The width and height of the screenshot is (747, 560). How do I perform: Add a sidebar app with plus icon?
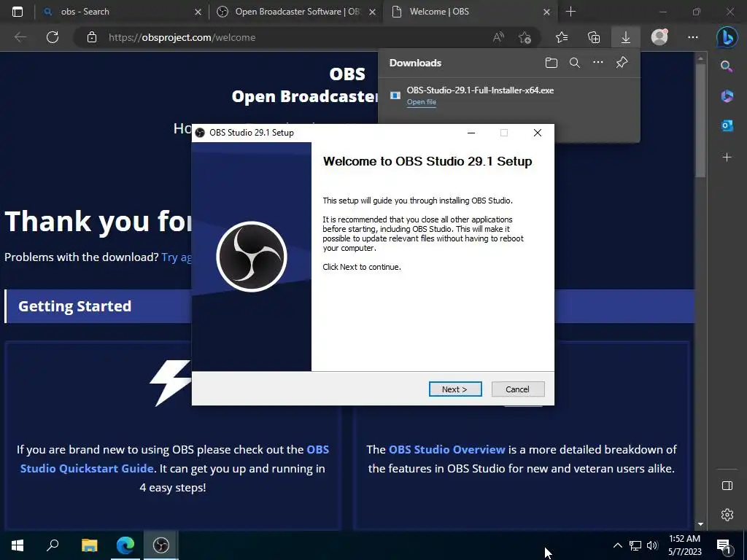[x=727, y=157]
